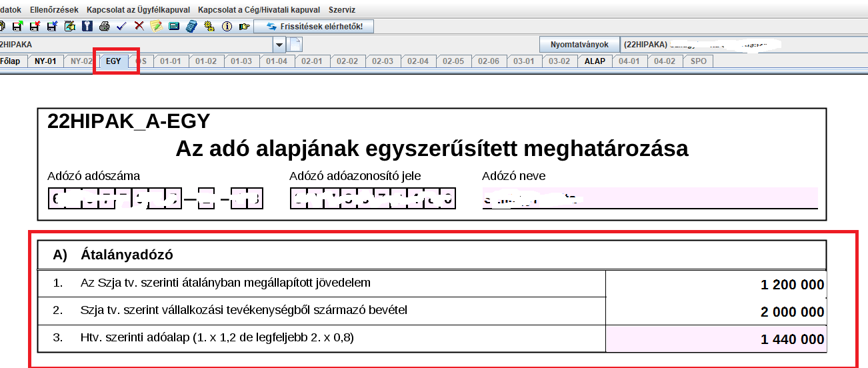Switch to the 01-03 tab

click(241, 61)
